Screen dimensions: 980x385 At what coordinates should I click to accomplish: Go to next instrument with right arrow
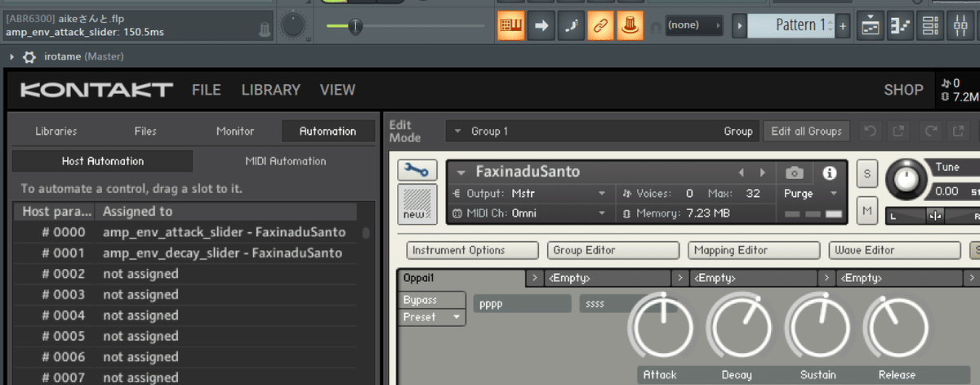pyautogui.click(x=763, y=172)
